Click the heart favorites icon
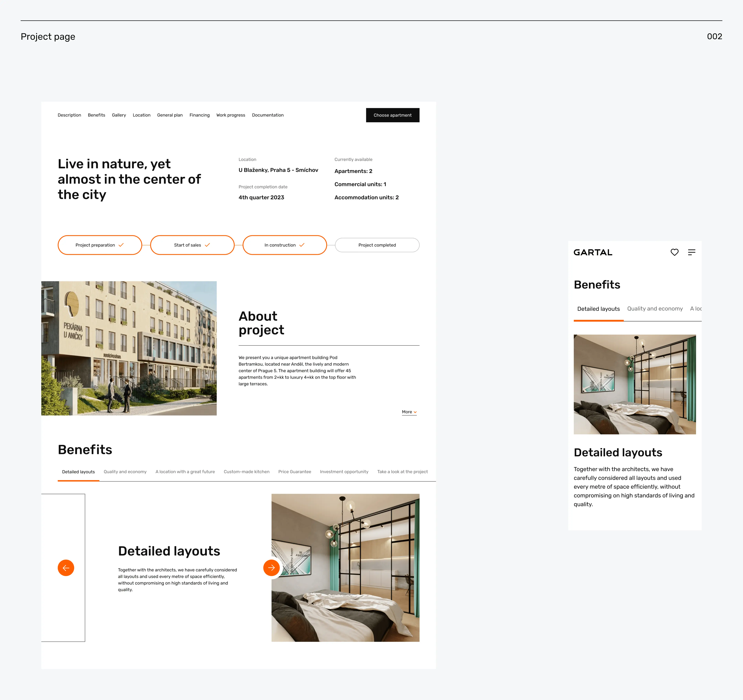The width and height of the screenshot is (743, 700). [674, 252]
